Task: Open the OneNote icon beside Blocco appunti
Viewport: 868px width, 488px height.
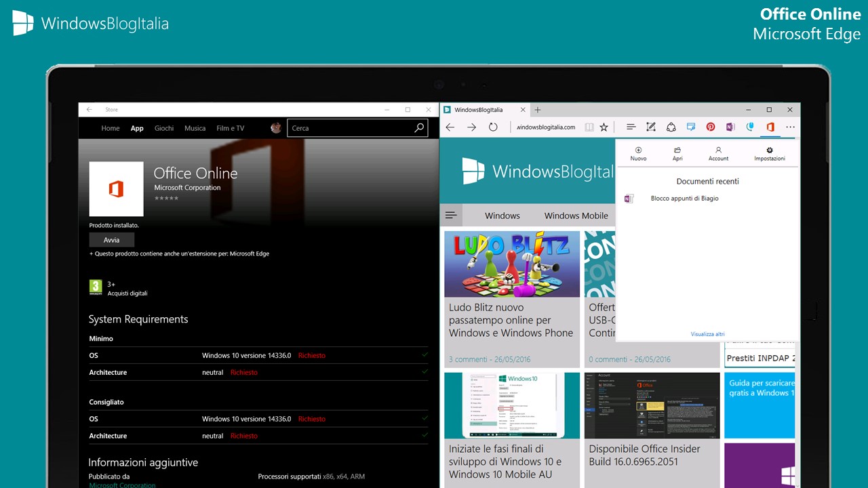Action: pos(629,199)
